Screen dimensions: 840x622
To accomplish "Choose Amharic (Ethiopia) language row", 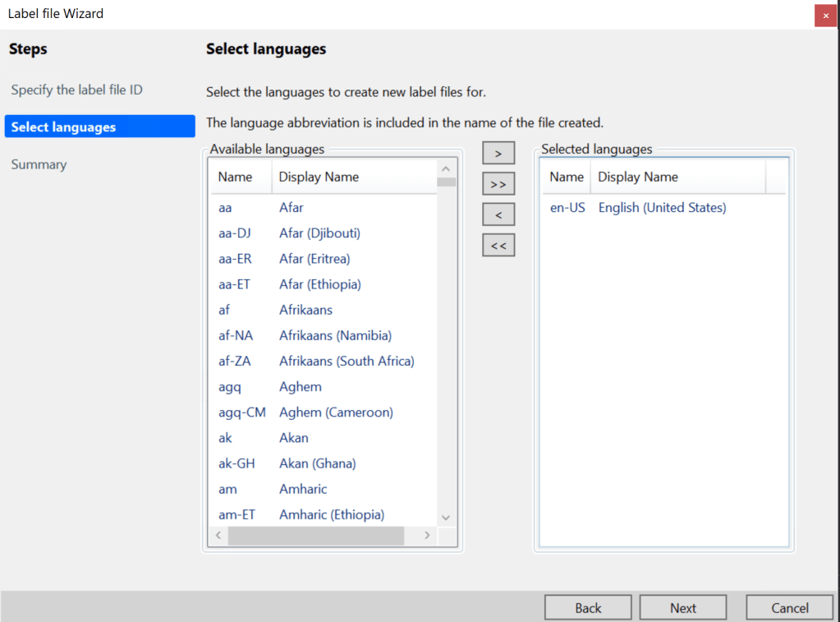I will [x=331, y=514].
